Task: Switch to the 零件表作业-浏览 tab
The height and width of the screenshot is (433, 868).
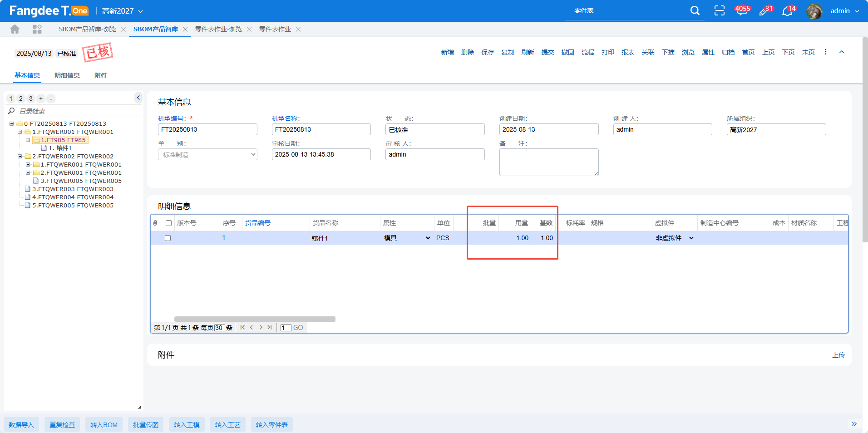Action: (x=218, y=30)
